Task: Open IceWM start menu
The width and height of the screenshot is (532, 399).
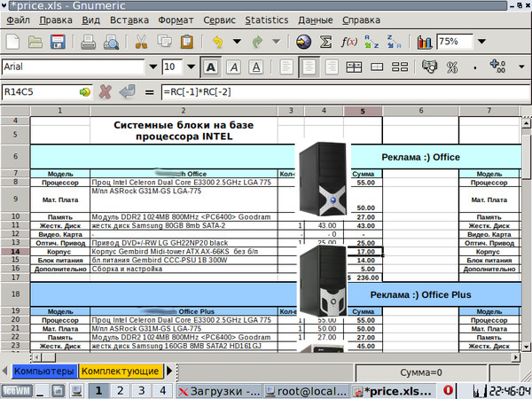Action: (x=16, y=391)
